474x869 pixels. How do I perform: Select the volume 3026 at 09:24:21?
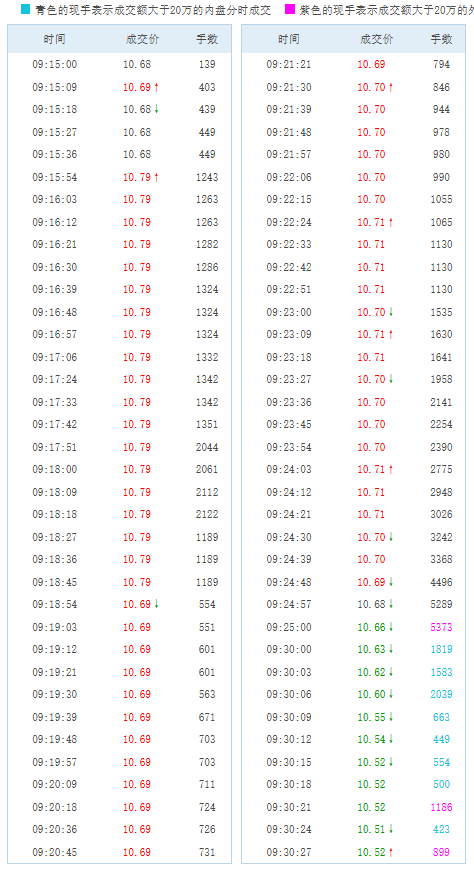pyautogui.click(x=441, y=514)
